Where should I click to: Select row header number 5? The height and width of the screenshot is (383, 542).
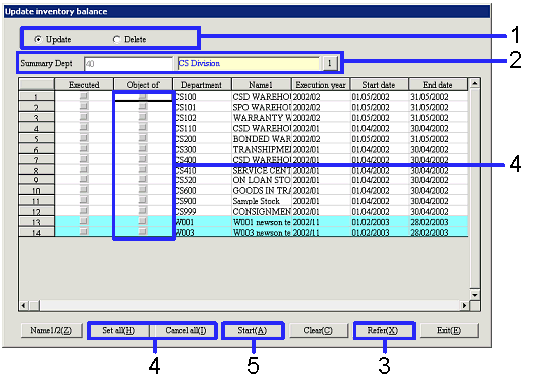36,139
